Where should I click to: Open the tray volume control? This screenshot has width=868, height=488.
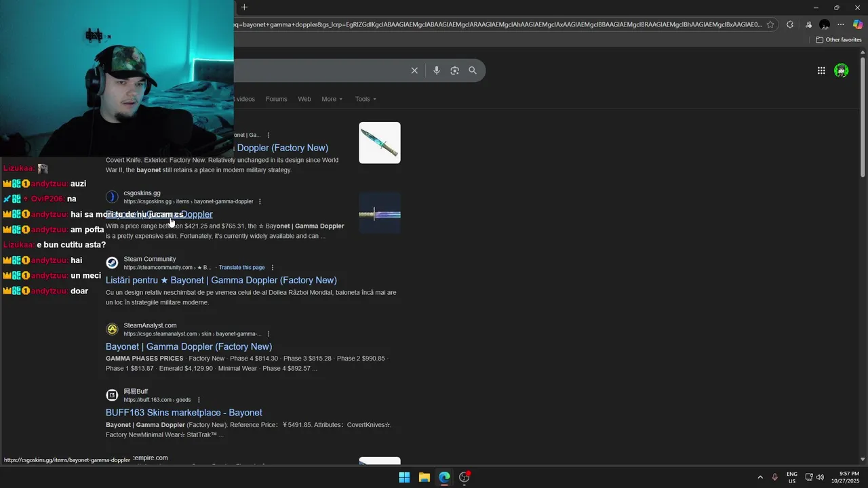(x=820, y=477)
